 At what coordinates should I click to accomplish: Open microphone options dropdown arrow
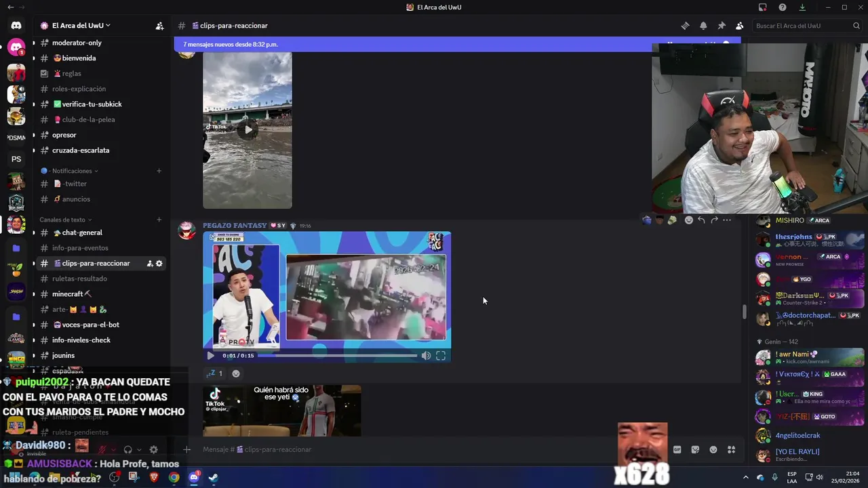point(113,449)
